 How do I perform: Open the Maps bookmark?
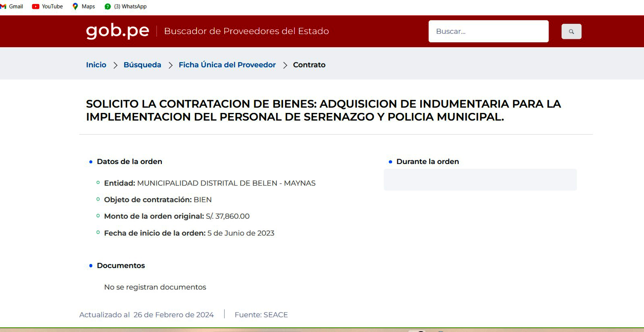84,6
